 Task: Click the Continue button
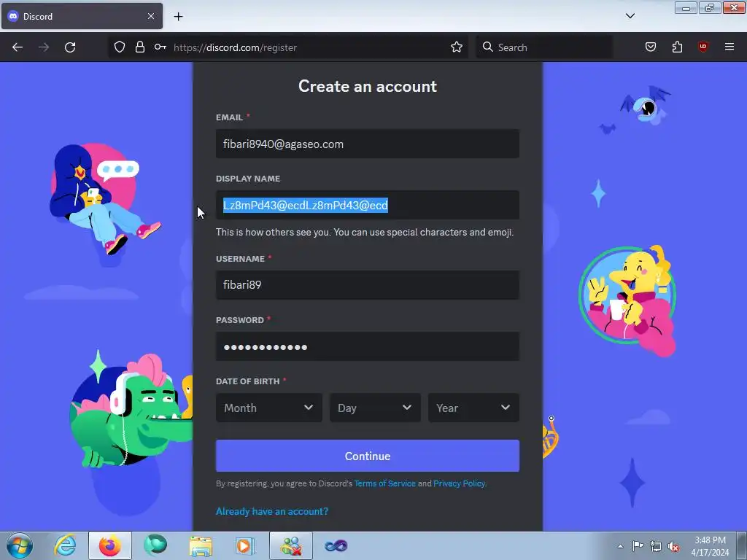pos(368,456)
